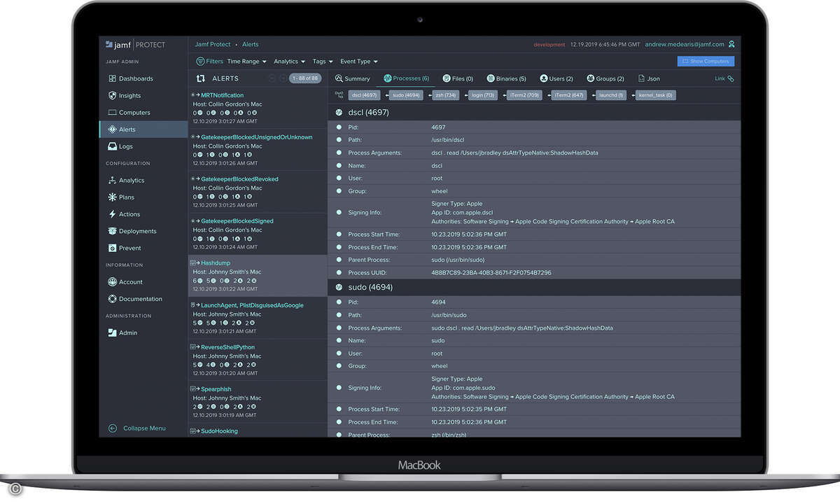Click Parent Process sudo (/usr/bin/sudo) value
The width and height of the screenshot is (840, 504).
(458, 260)
